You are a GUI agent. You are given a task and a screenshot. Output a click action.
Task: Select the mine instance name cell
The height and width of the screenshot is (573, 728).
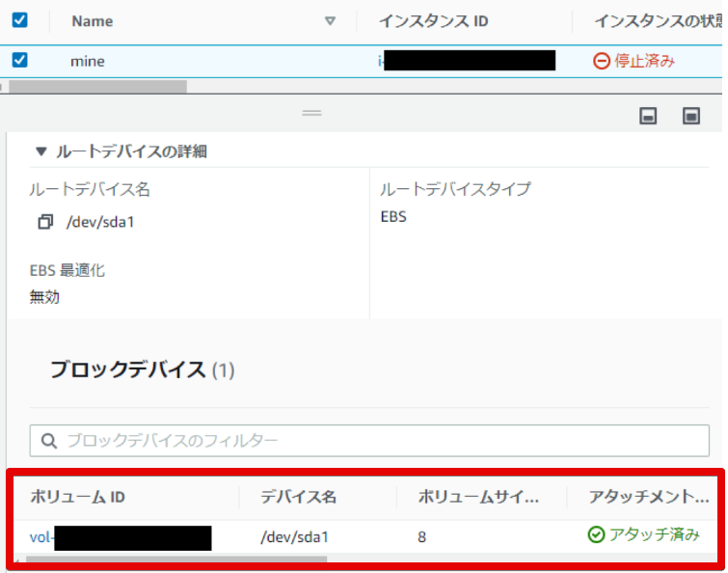88,61
